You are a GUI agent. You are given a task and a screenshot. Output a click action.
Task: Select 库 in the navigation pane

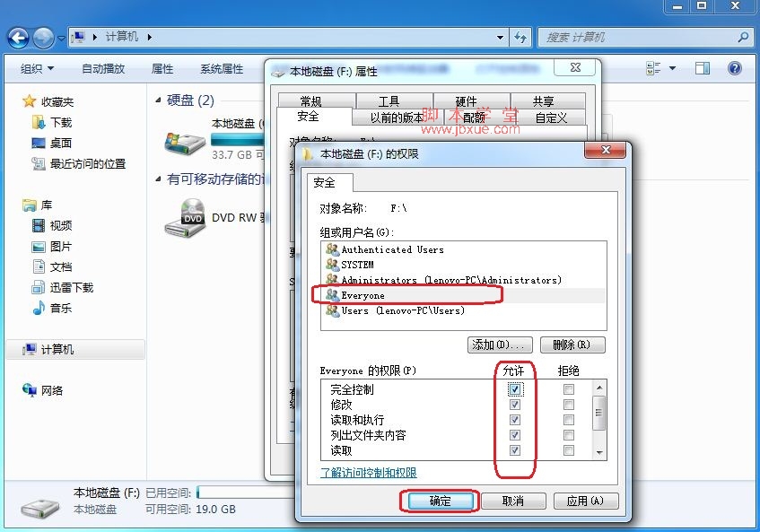(x=38, y=205)
